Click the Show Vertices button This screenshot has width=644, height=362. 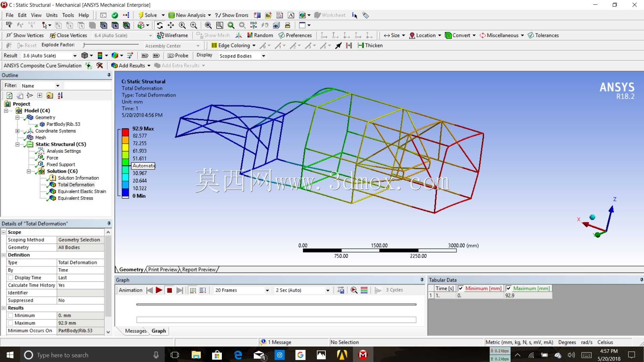(25, 35)
